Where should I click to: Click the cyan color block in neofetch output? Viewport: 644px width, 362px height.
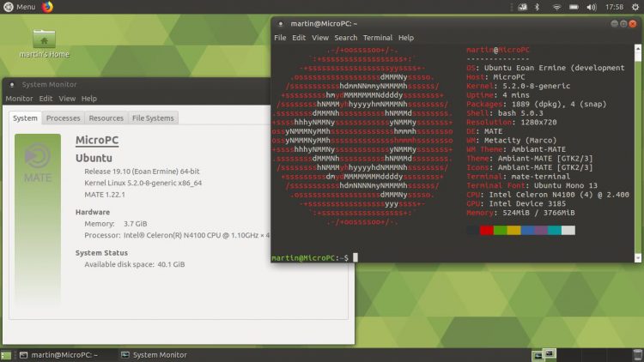coord(555,230)
